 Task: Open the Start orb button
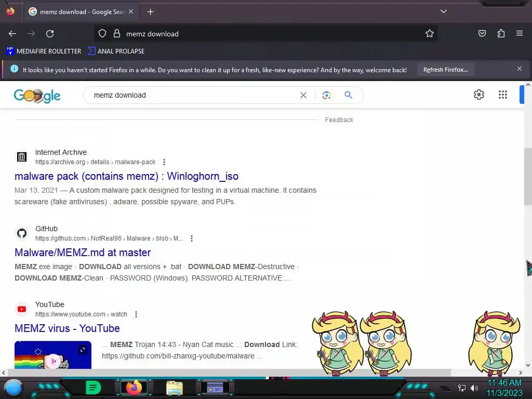pos(14,388)
